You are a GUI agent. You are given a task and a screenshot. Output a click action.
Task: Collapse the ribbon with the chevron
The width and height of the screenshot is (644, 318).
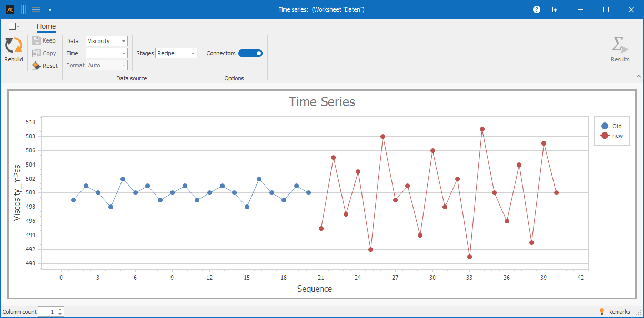click(x=638, y=77)
